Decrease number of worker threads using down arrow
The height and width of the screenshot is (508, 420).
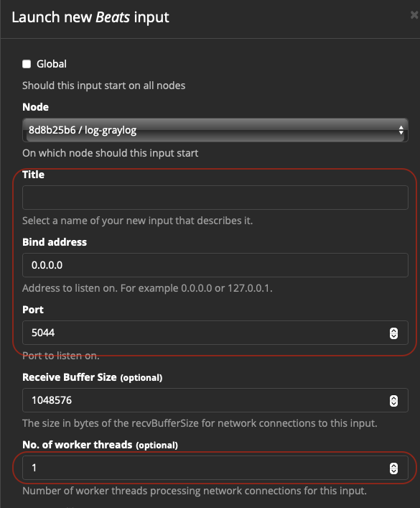[393, 471]
